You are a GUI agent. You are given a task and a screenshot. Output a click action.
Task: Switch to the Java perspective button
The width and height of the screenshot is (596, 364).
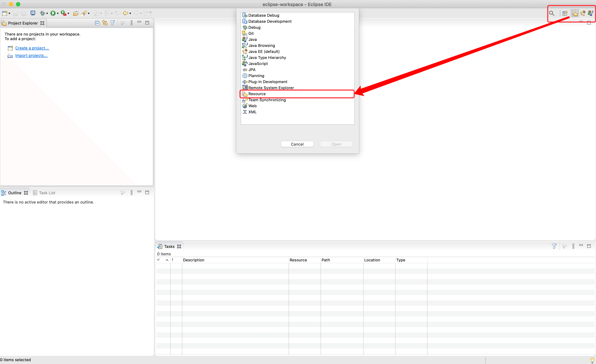pos(590,13)
